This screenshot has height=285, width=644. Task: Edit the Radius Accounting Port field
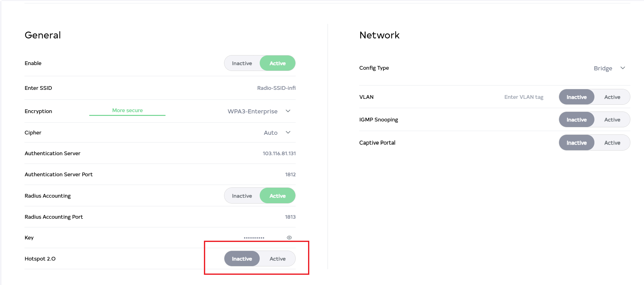[x=290, y=217]
